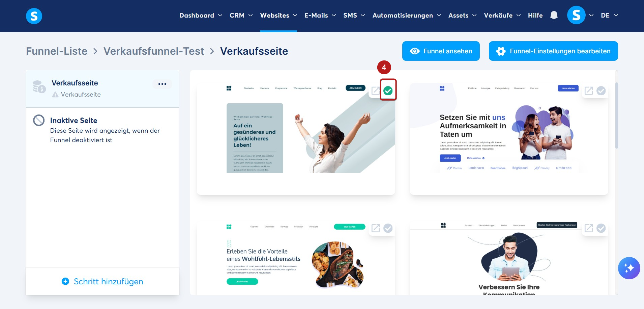The image size is (644, 309).
Task: Click the systeme.io S logo
Action: (34, 16)
